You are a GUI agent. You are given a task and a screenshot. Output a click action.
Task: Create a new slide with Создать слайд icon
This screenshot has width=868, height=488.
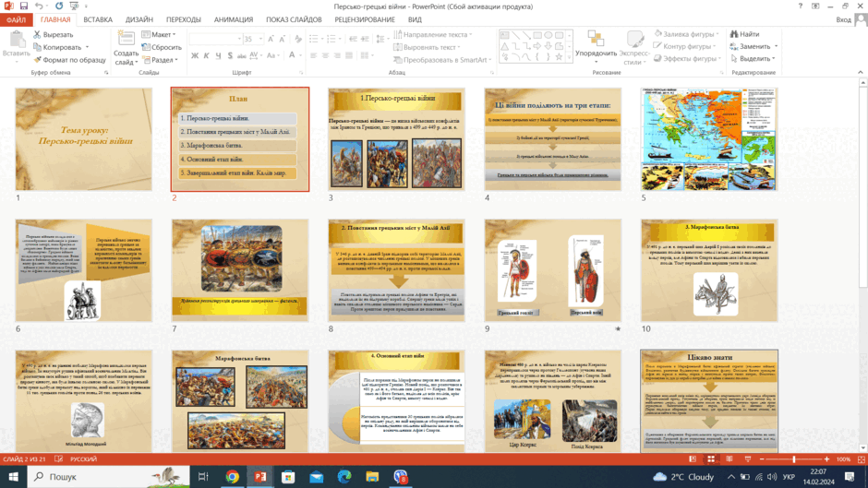click(x=126, y=38)
